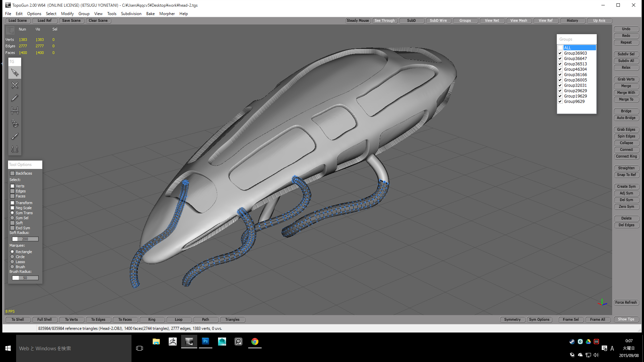Enable the Backfaces checkbox
Screen dimensions: 644x362
tap(12, 173)
